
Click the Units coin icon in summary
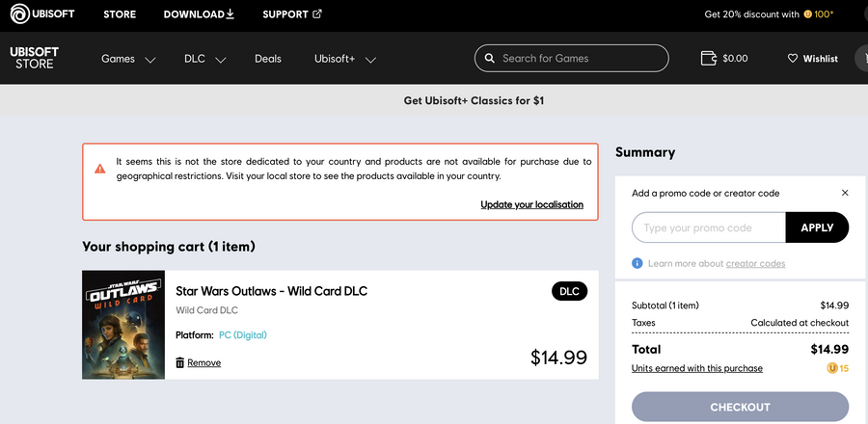(x=831, y=368)
